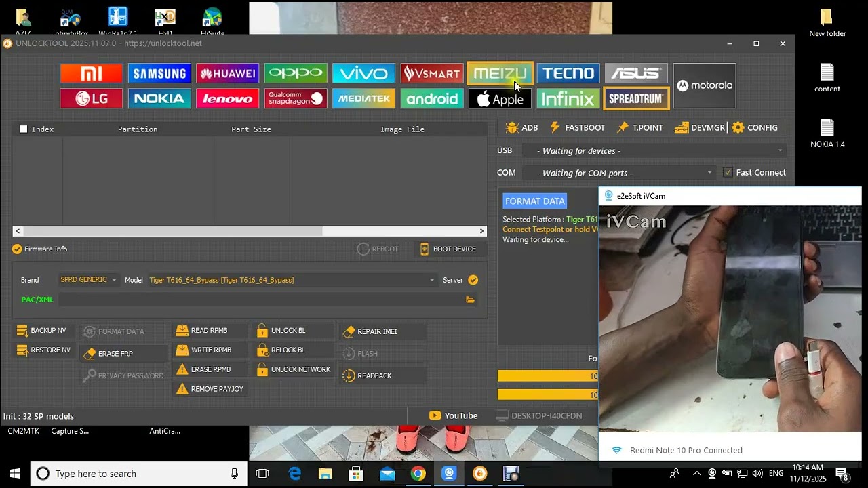Toggle the Firmware Info option
868x488 pixels.
(40, 249)
